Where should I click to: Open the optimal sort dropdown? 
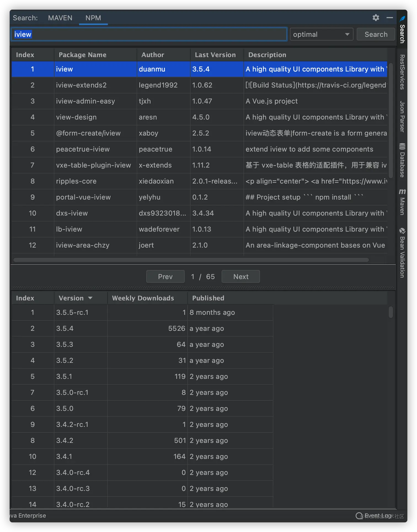(321, 34)
